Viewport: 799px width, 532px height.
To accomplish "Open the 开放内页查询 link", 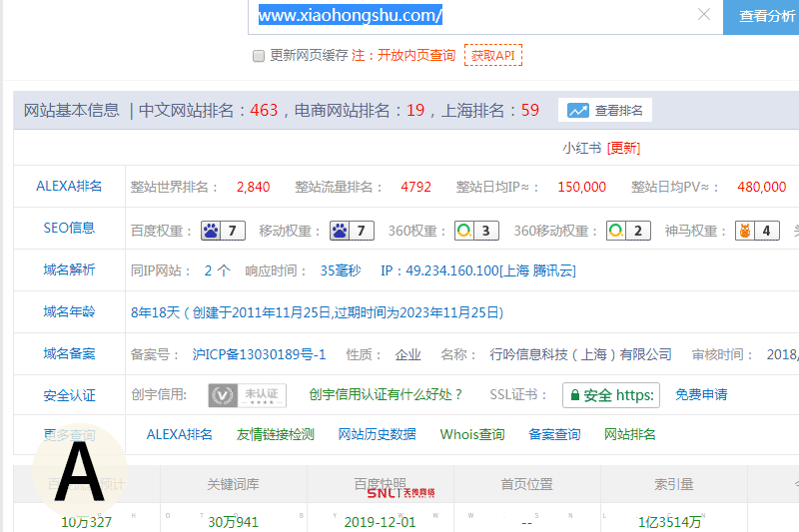I will [416, 55].
